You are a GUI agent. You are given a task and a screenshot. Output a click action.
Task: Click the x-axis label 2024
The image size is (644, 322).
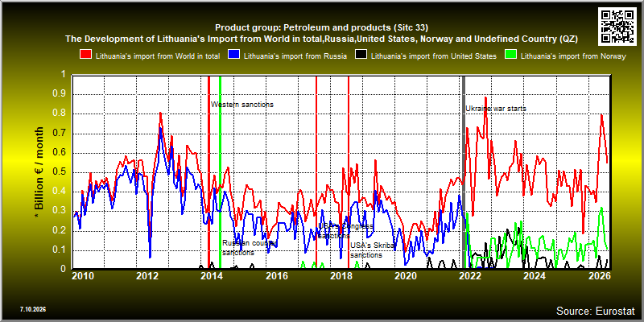click(535, 276)
